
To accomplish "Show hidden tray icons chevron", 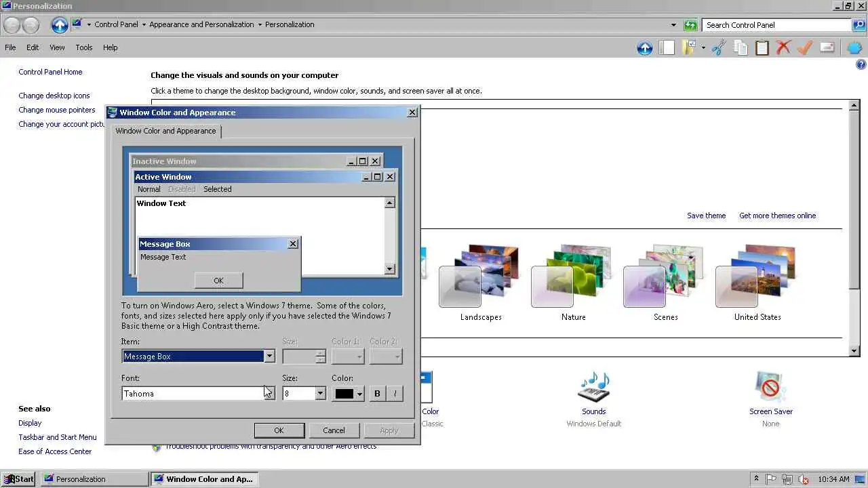I will [756, 479].
